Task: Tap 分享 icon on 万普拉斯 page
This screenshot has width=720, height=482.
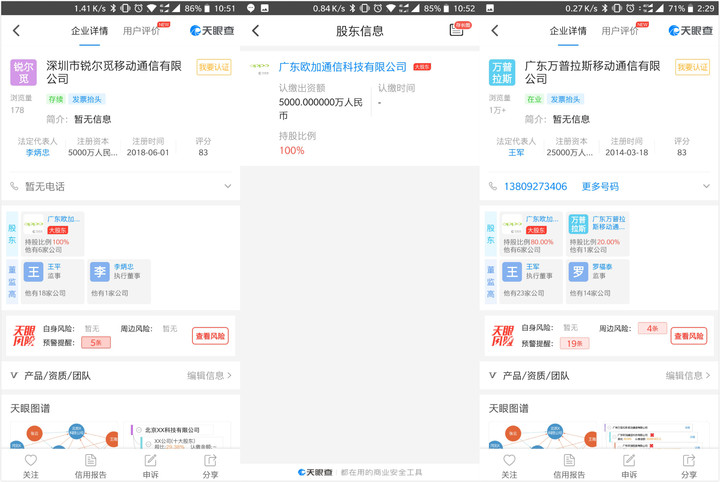Action: pos(689,460)
